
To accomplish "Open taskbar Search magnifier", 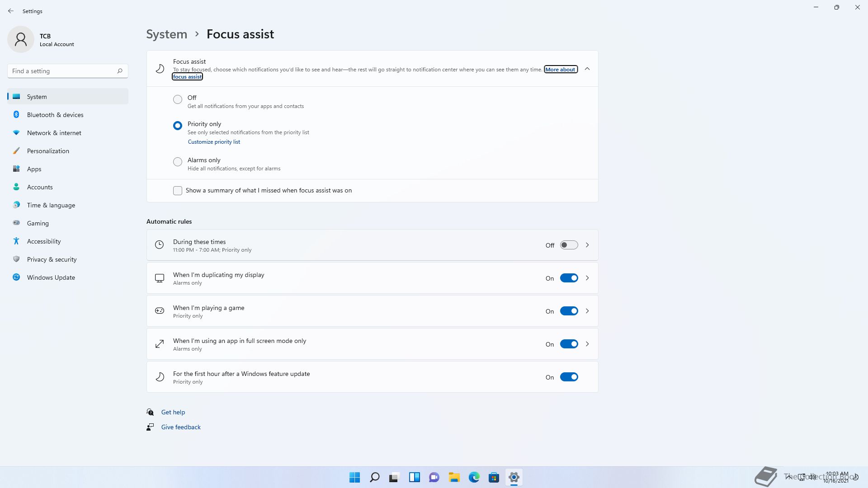I will 375,477.
